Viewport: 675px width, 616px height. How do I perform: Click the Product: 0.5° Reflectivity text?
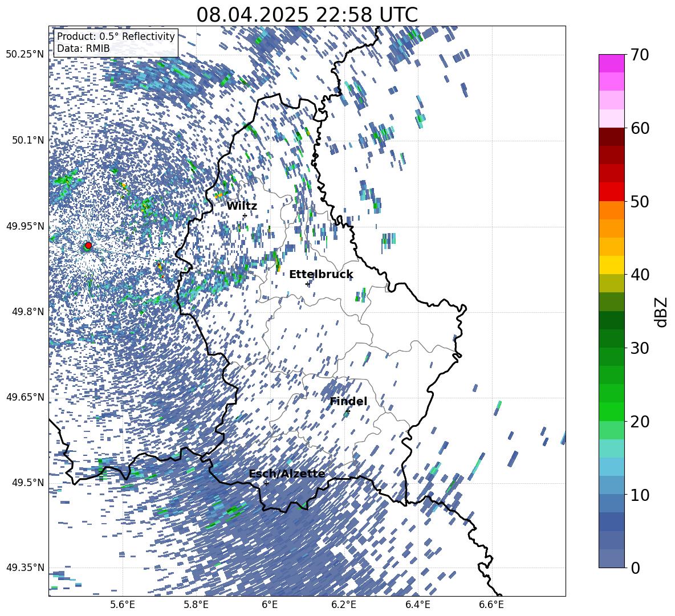point(116,36)
